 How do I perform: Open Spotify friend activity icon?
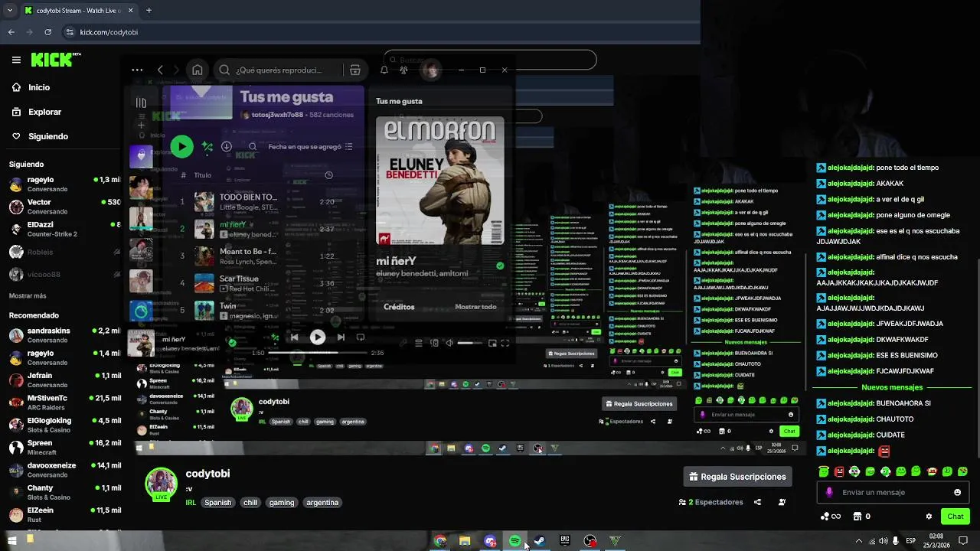click(403, 70)
